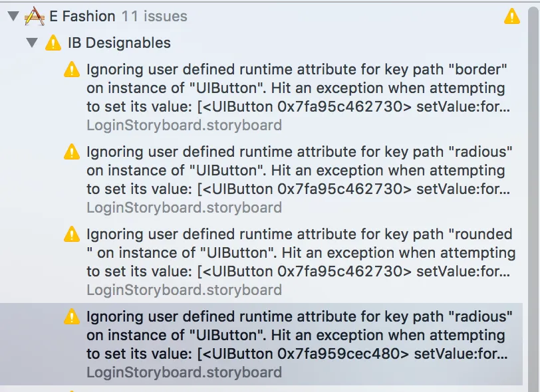Click the E Fashion Xcode project icon
This screenshot has width=540, height=392.
click(x=34, y=17)
